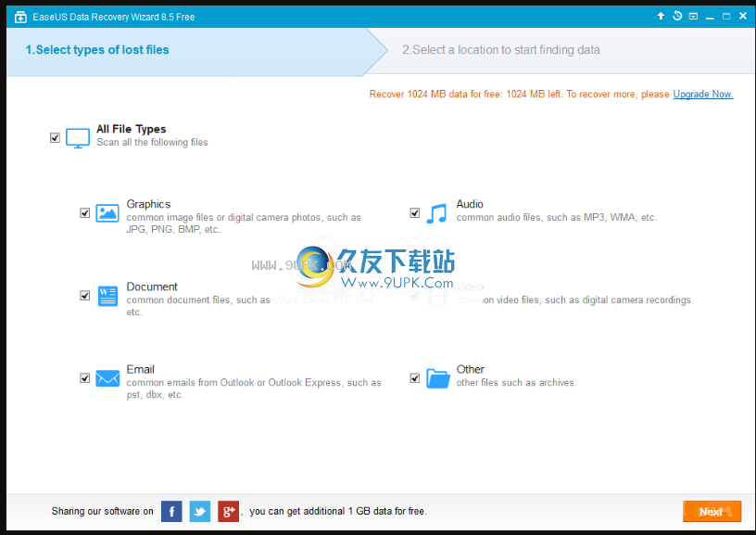Uncheck the Audio checkbox

415,212
